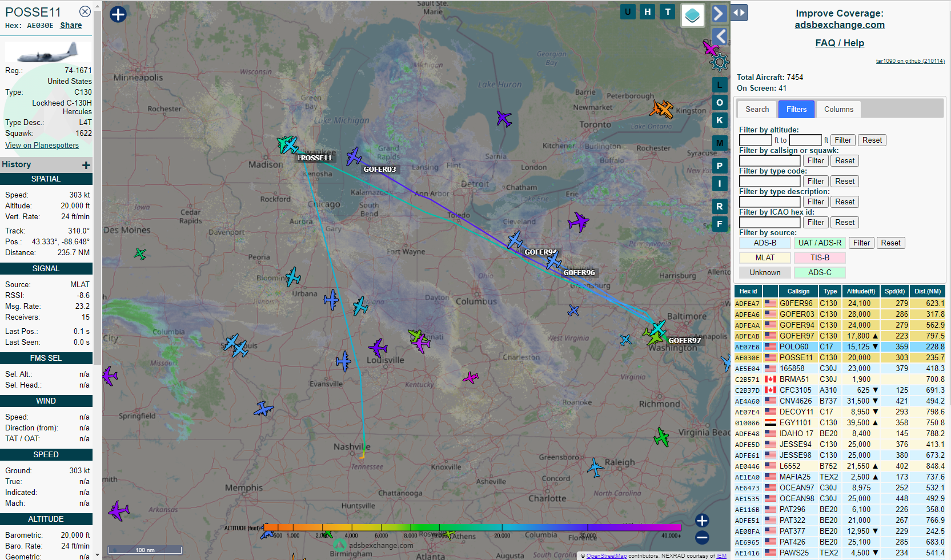This screenshot has width=951, height=560.
Task: Toggle the K map button
Action: click(x=720, y=120)
